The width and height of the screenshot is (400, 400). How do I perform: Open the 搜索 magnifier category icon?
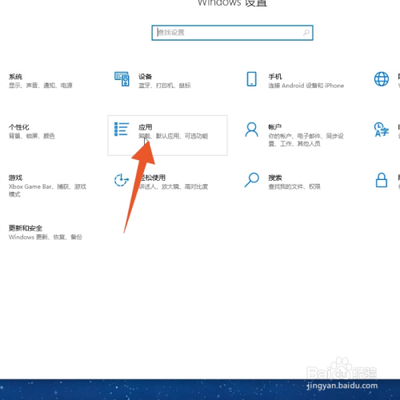click(x=252, y=180)
